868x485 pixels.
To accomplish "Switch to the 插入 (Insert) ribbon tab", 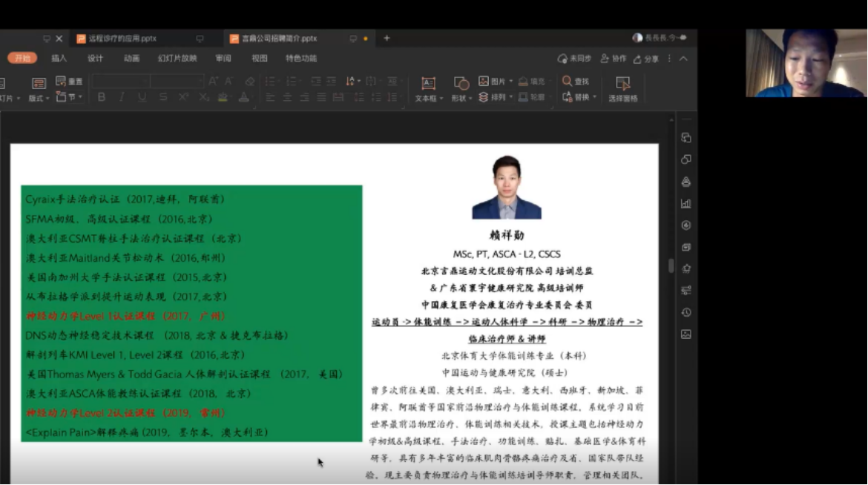I will pyautogui.click(x=59, y=59).
